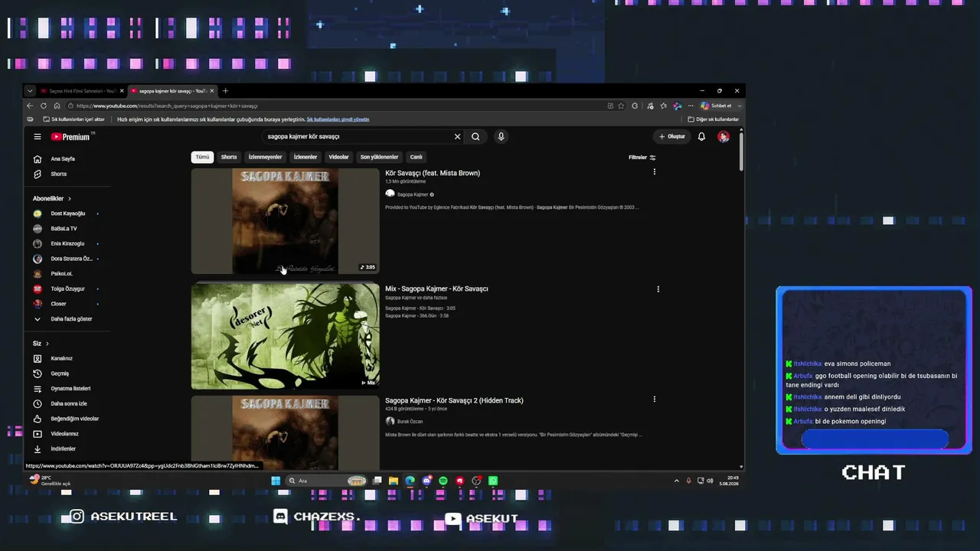
Task: Reload the page with the refresh icon
Action: click(44, 106)
